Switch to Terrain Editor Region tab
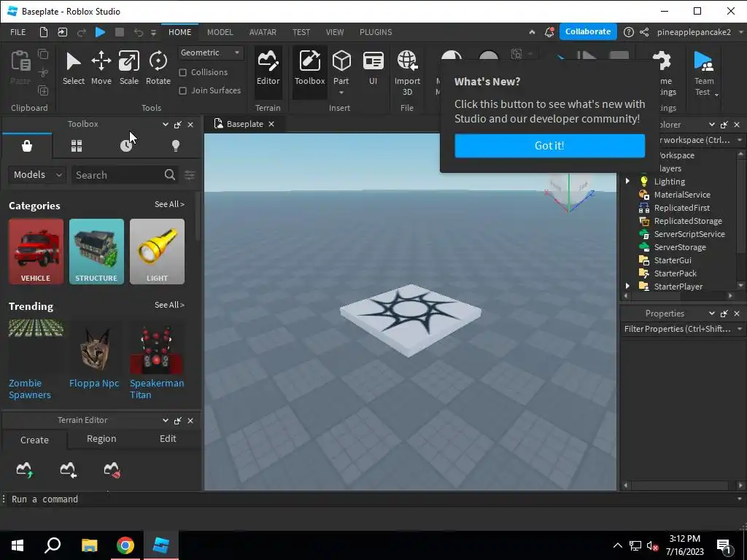Viewport: 747px width, 560px height. point(101,438)
